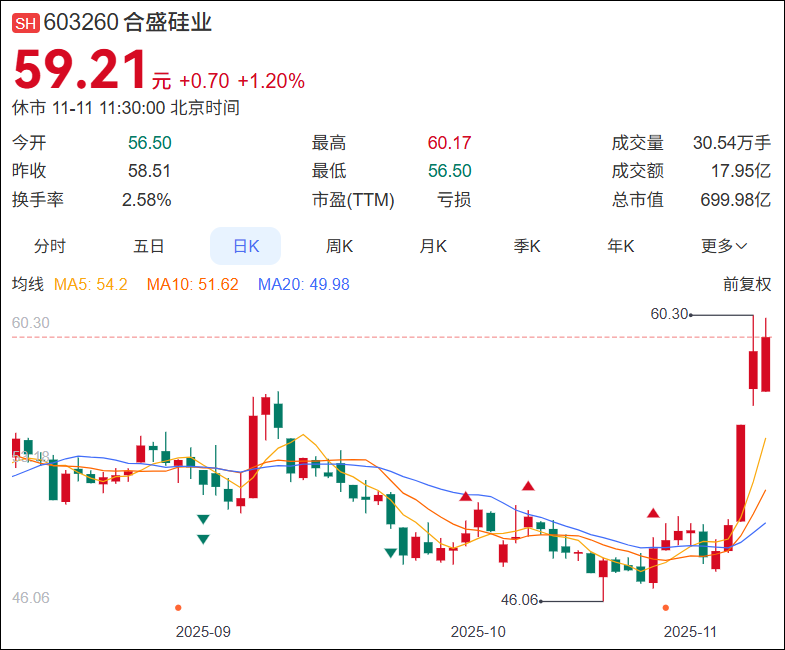This screenshot has width=785, height=650.
Task: Click the SH exchange badge icon
Action: [26, 23]
